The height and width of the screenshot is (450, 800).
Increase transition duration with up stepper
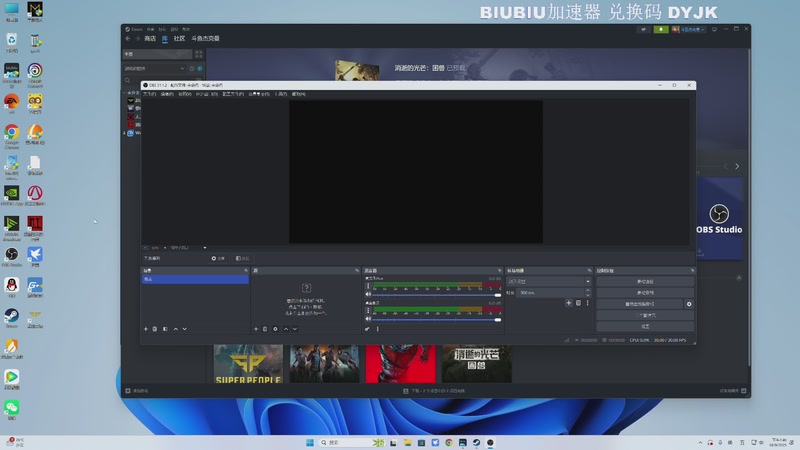588,291
